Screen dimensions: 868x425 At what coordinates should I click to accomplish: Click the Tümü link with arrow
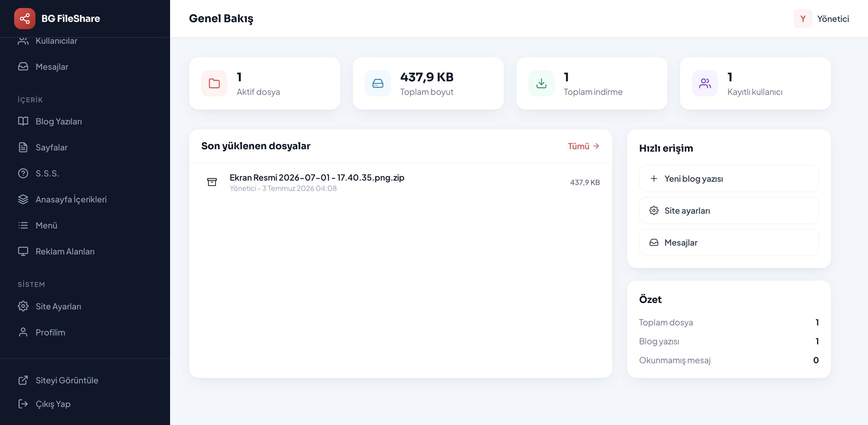point(584,146)
